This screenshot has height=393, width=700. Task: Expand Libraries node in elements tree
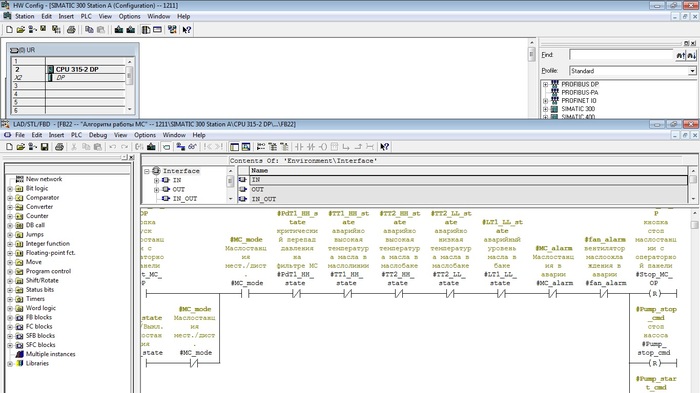tap(10, 364)
